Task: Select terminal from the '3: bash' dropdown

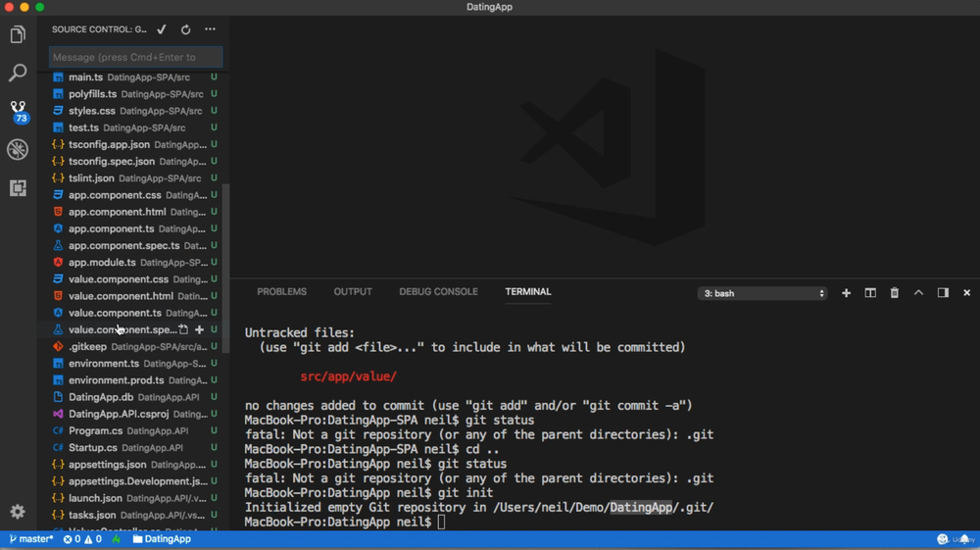Action: point(762,293)
